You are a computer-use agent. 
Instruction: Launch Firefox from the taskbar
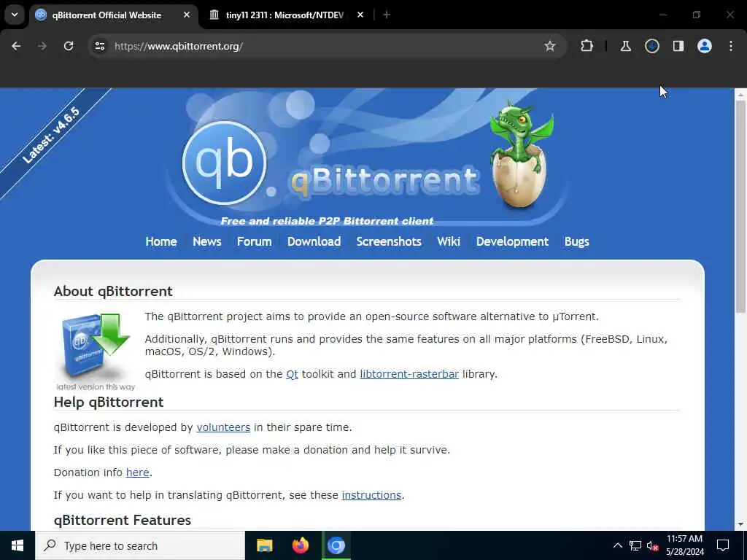pyautogui.click(x=300, y=545)
